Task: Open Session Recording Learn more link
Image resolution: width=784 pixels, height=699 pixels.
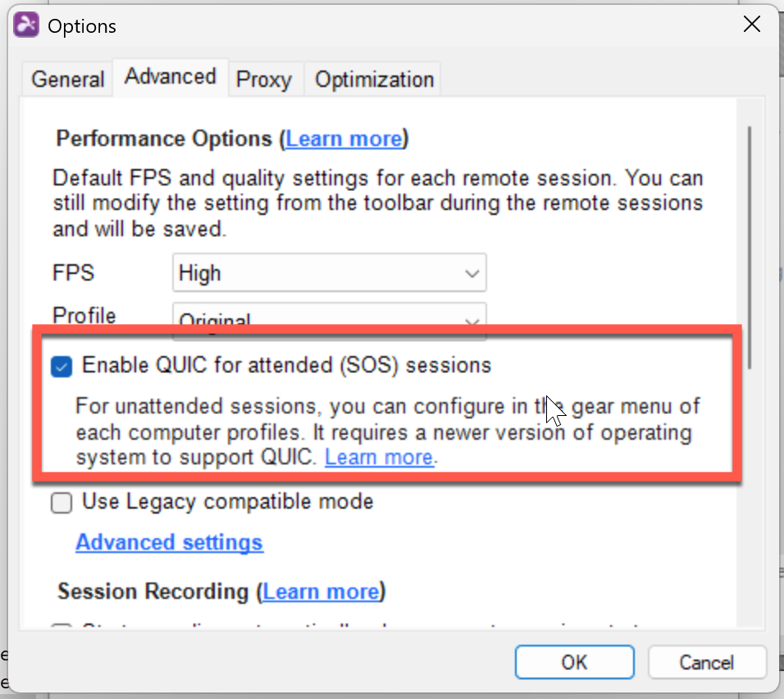Action: click(322, 592)
